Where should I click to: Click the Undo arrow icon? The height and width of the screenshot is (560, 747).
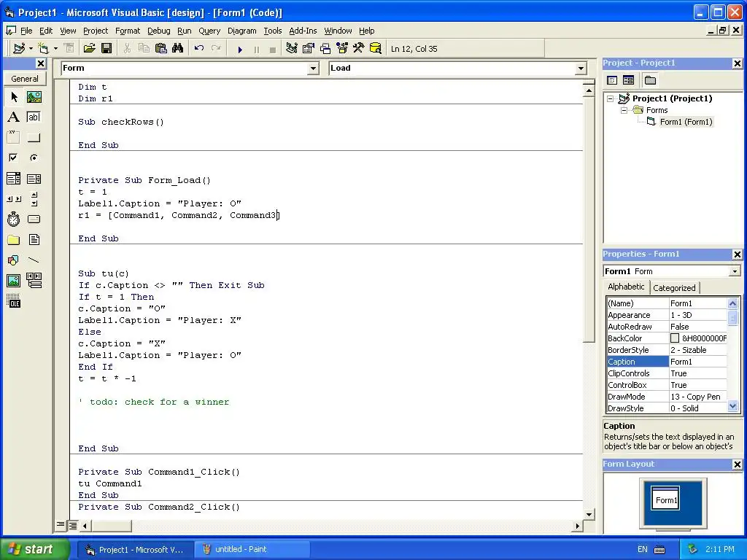(199, 49)
